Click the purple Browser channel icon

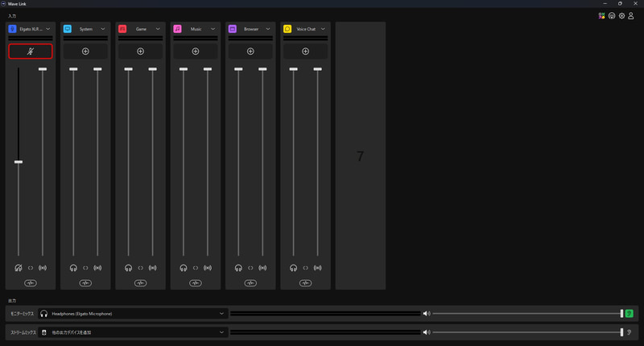[233, 29]
